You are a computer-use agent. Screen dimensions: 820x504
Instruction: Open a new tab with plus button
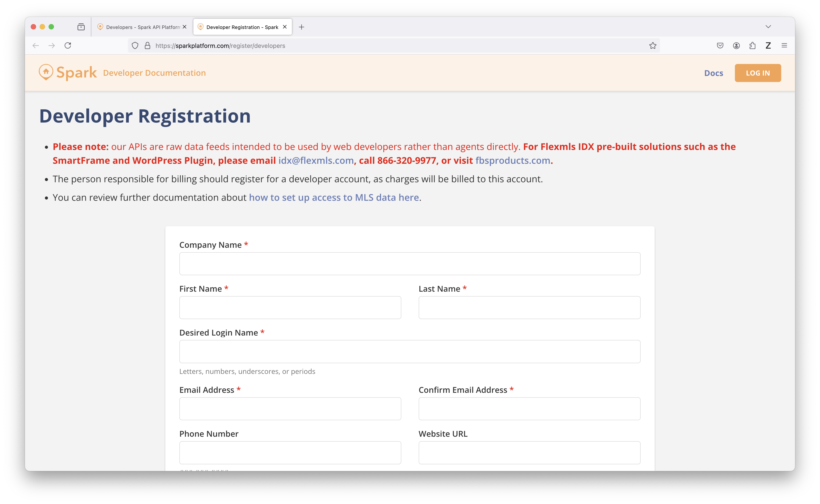click(301, 27)
